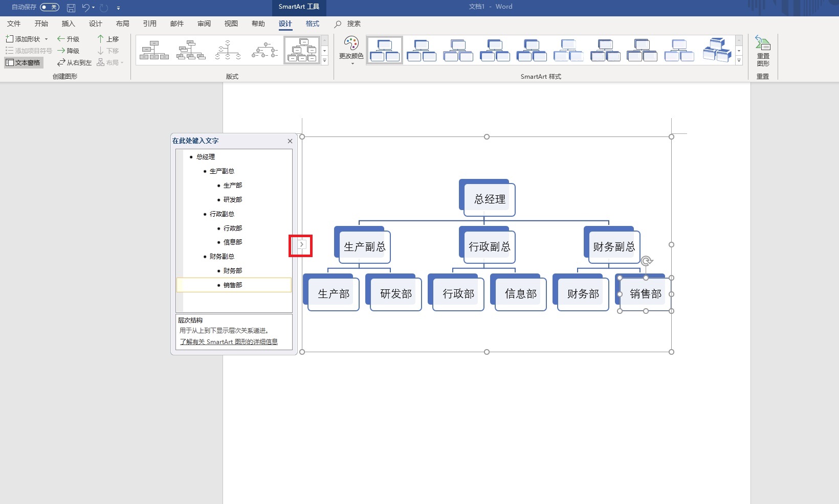The image size is (839, 504).
Task: Select the 研发部 shape
Action: 395,294
